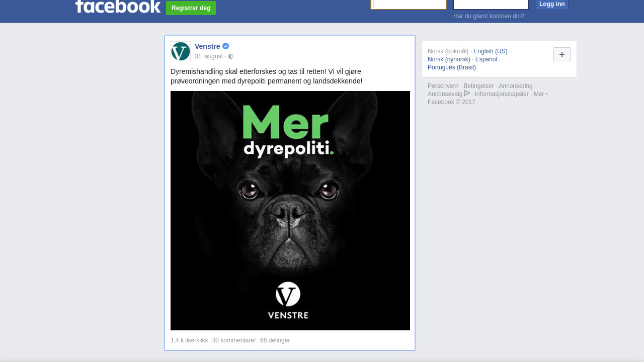
Task: Open Venstre profile picture icon
Action: click(x=181, y=51)
